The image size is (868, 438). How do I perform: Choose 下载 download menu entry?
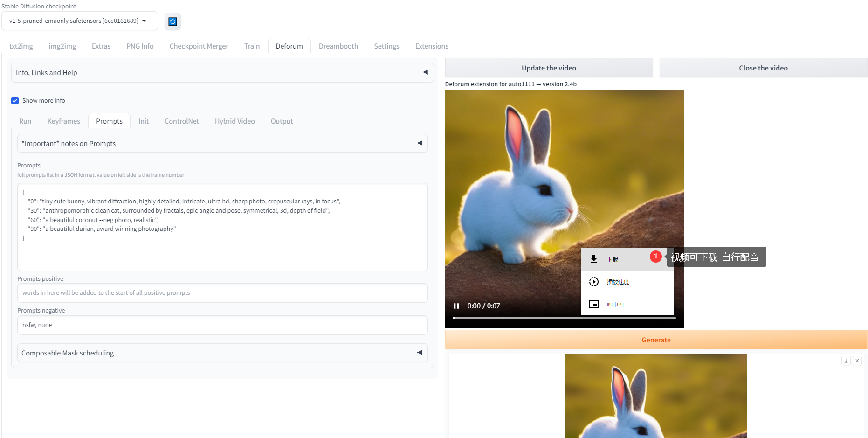[627, 259]
